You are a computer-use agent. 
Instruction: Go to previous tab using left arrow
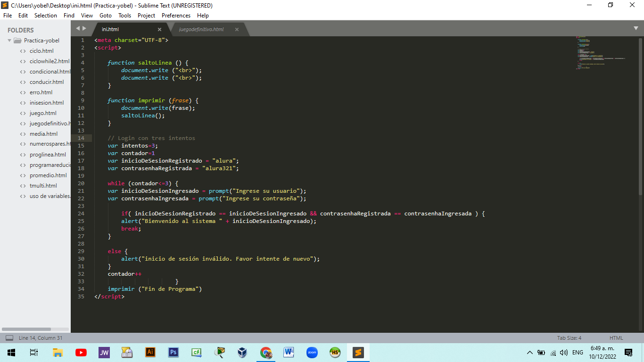click(x=78, y=29)
